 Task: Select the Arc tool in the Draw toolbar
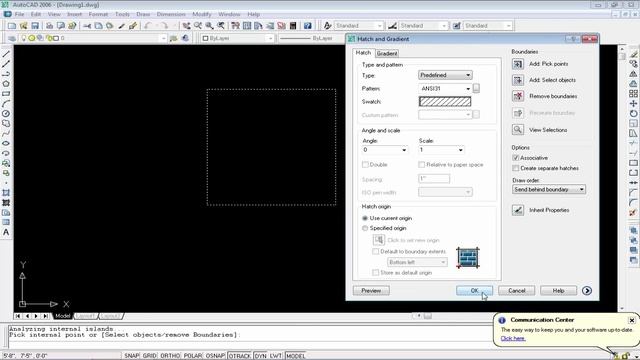6,104
